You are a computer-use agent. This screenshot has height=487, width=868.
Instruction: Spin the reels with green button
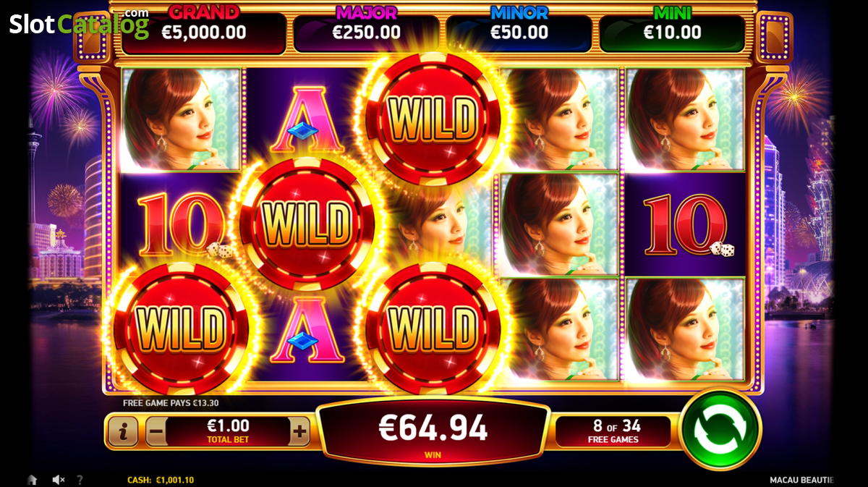coord(720,430)
